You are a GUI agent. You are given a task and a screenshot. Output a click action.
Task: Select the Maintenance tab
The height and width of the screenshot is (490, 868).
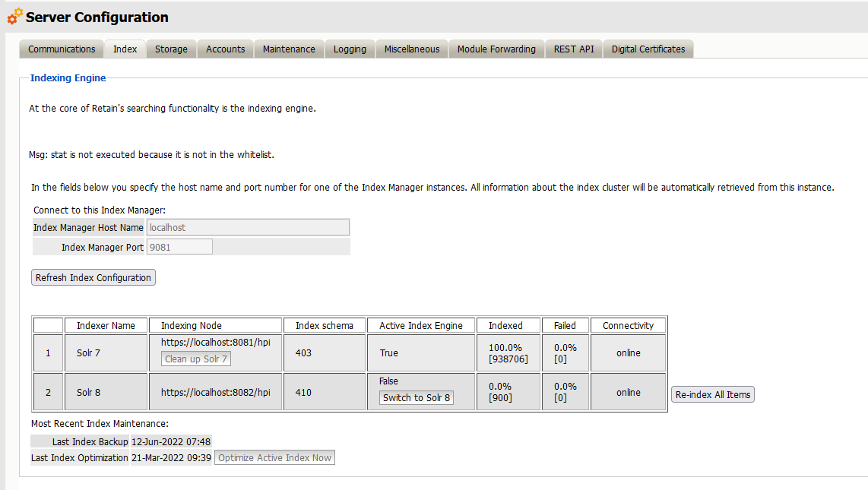click(x=289, y=49)
